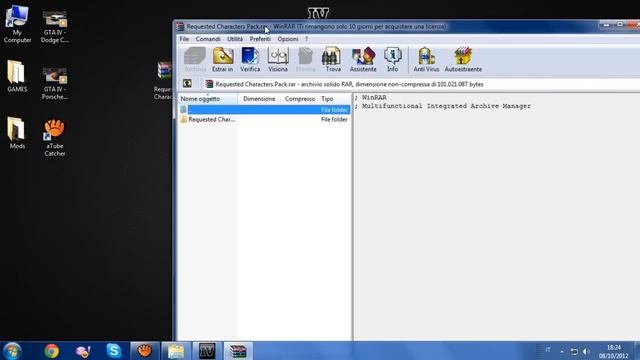
Task: Run Verifica to test the archive
Action: (250, 60)
